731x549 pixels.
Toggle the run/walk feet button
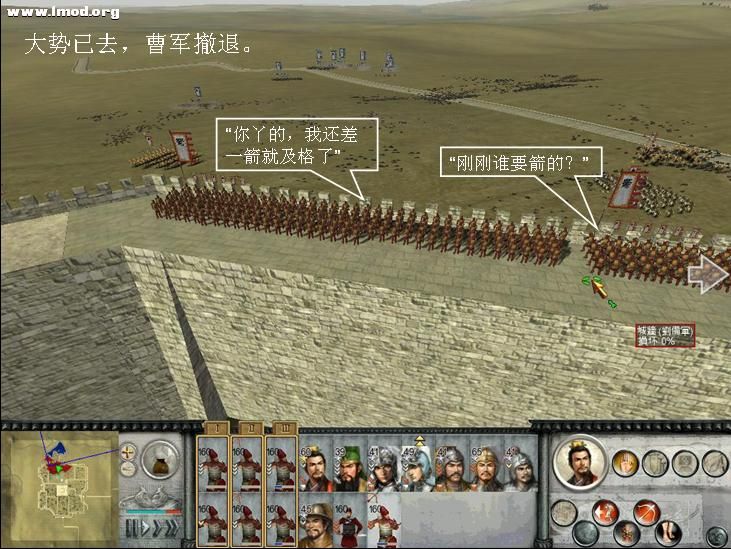(x=668, y=534)
